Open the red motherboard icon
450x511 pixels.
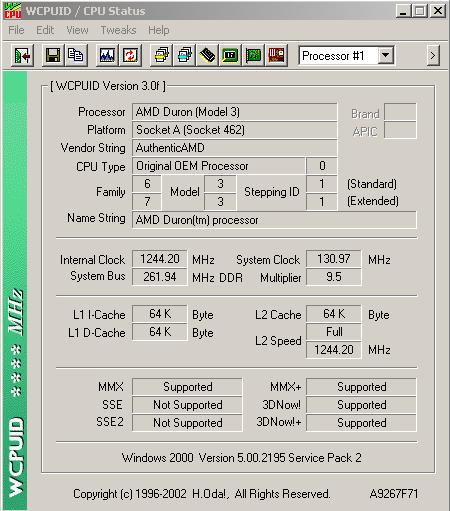click(276, 55)
